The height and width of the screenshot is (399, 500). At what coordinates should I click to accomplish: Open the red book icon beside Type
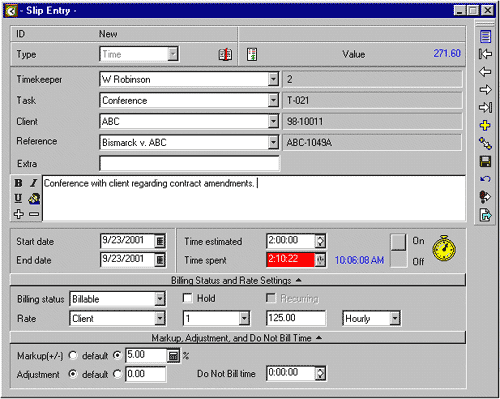pos(225,54)
